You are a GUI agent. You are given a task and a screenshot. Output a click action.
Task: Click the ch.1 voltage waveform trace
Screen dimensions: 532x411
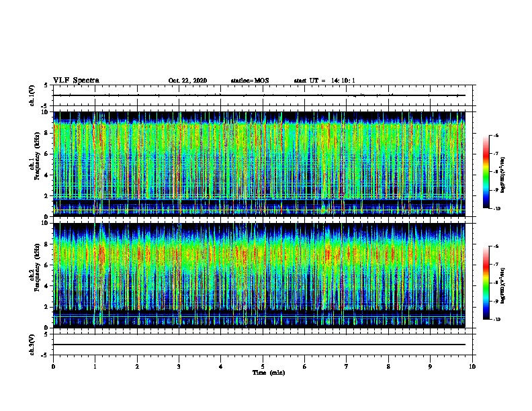[x=259, y=95]
